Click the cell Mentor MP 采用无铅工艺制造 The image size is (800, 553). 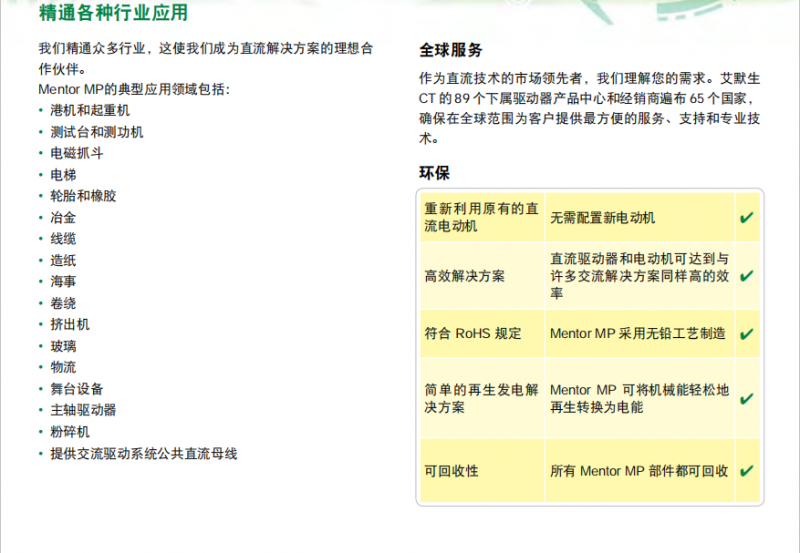pyautogui.click(x=640, y=334)
